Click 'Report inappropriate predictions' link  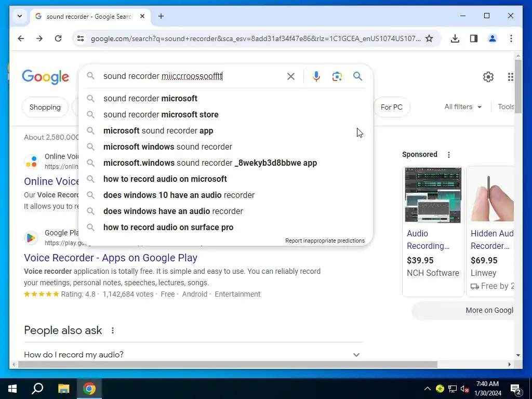pos(325,241)
